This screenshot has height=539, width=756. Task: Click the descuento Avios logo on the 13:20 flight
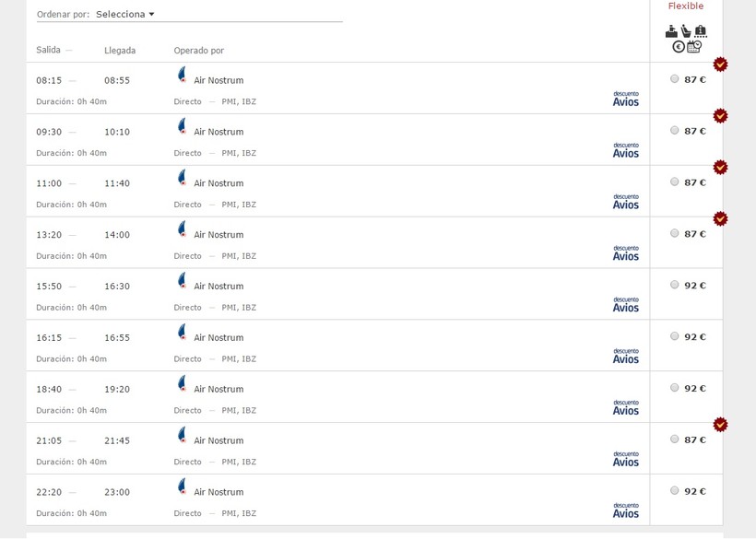click(x=625, y=252)
